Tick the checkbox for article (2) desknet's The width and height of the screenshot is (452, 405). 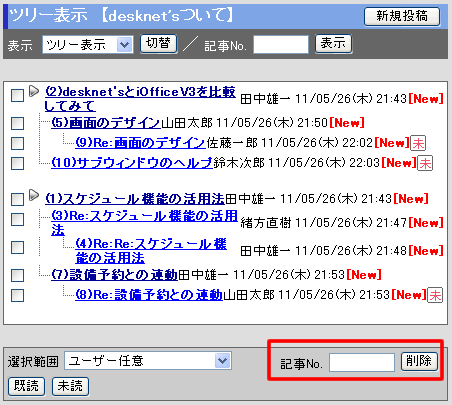[x=17, y=95]
